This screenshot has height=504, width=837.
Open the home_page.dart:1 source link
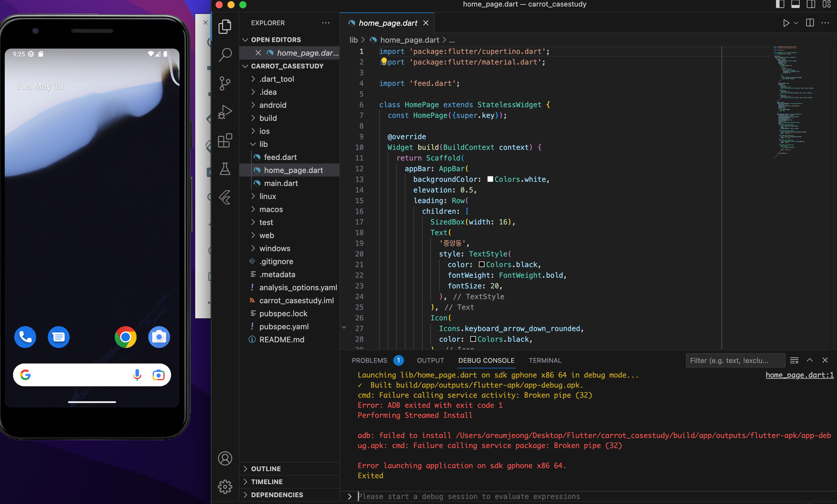[x=799, y=375]
